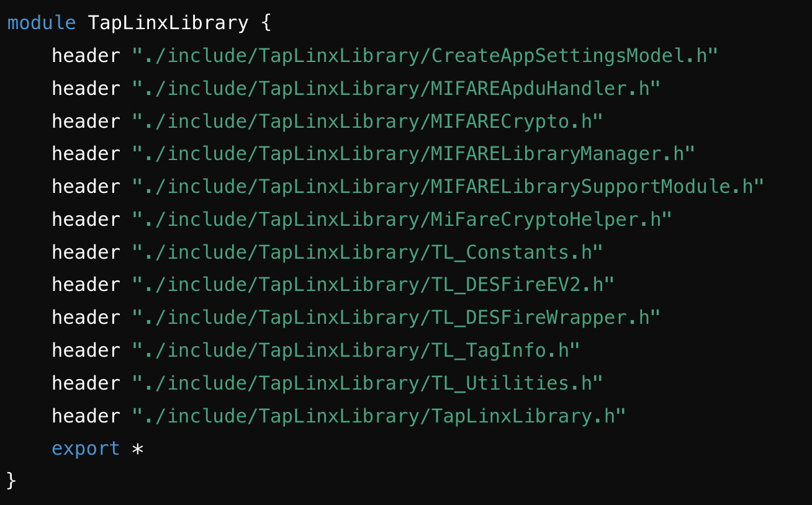The height and width of the screenshot is (505, 812).
Task: Click the TL_DESFireEV2.h header path
Action: (373, 285)
